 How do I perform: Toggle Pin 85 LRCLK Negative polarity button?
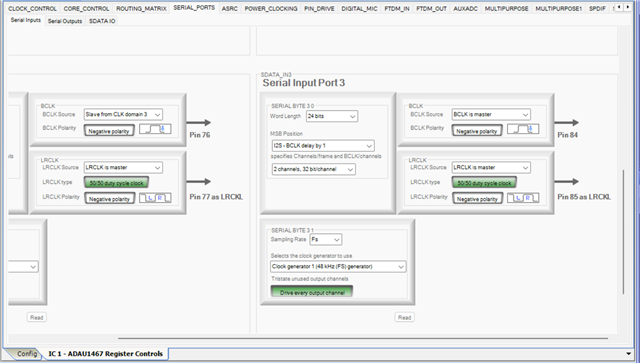[x=477, y=198]
